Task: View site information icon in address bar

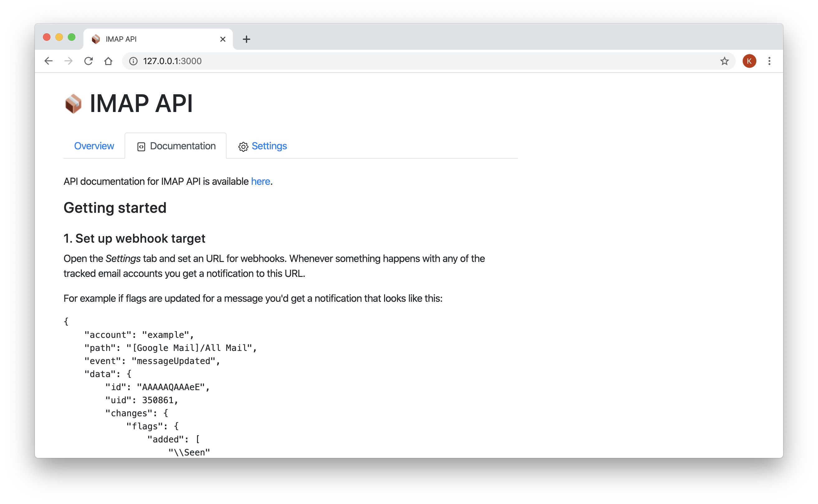Action: coord(134,61)
